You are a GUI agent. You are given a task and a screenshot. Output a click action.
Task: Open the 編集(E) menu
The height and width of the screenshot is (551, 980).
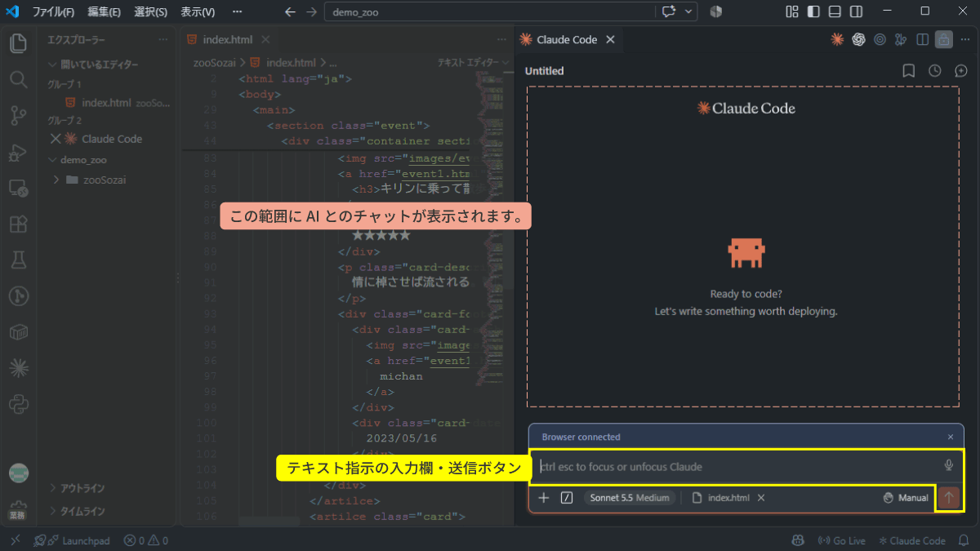pos(105,12)
